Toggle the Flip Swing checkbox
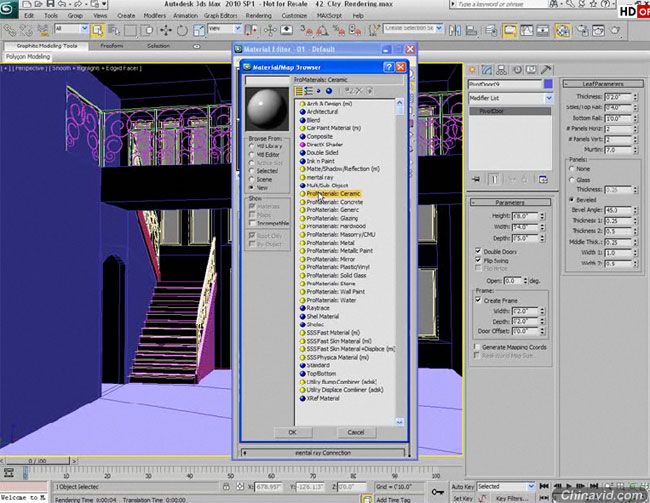 (478, 260)
